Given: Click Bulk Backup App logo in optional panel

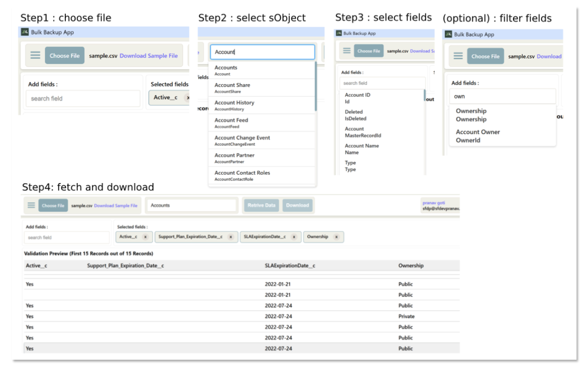Looking at the screenshot, I should point(448,34).
